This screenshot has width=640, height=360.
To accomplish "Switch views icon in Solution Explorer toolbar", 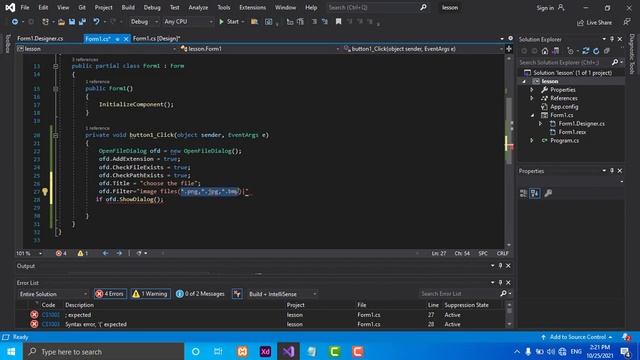I will coord(556,51).
